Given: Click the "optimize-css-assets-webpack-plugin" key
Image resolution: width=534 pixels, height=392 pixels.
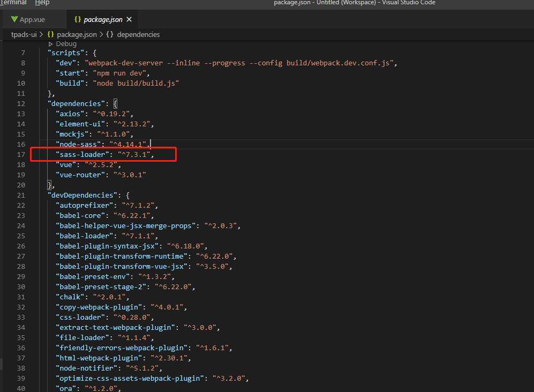Looking at the screenshot, I should point(130,379).
